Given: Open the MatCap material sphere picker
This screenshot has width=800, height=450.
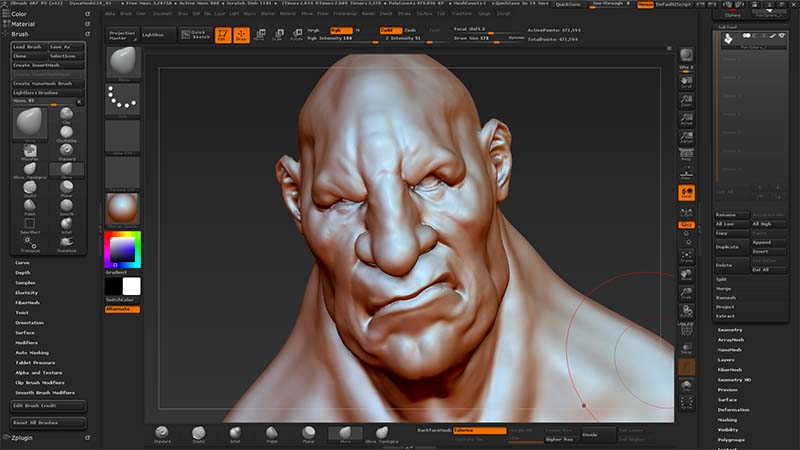Looking at the screenshot, I should pyautogui.click(x=123, y=210).
